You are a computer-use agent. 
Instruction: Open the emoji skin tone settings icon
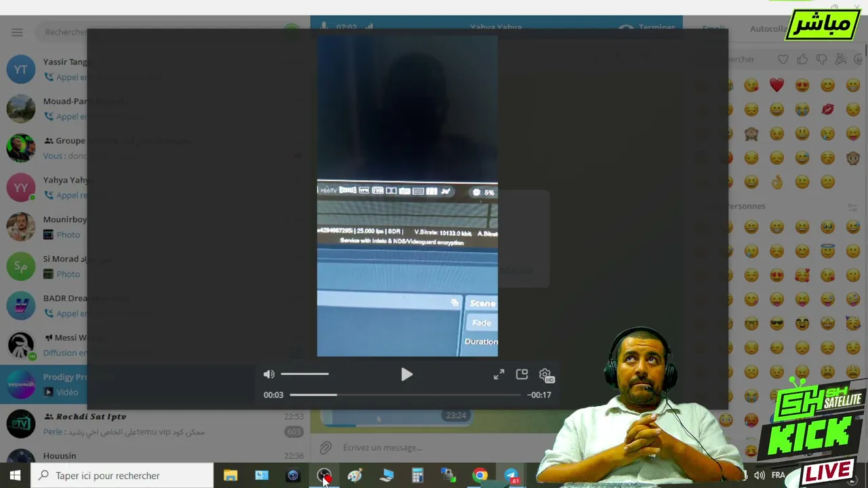pyautogui.click(x=852, y=207)
